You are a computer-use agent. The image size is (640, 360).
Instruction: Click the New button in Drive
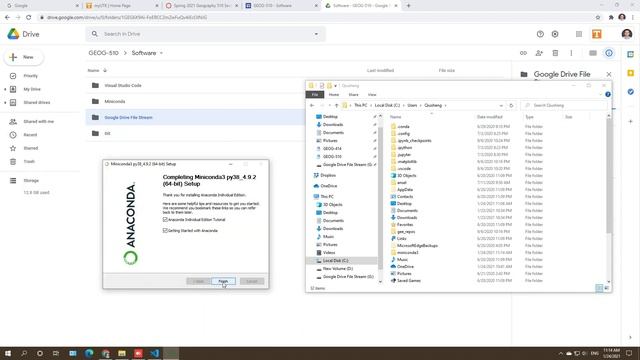point(24,57)
